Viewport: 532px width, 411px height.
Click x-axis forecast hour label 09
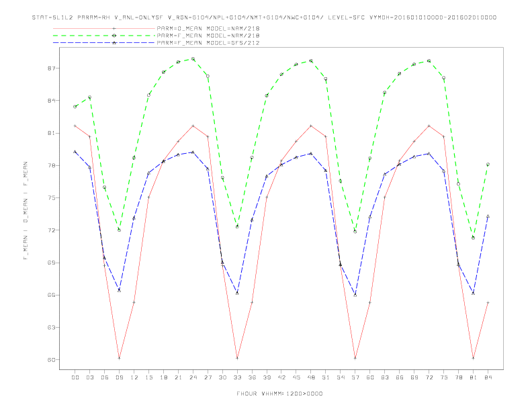[119, 377]
